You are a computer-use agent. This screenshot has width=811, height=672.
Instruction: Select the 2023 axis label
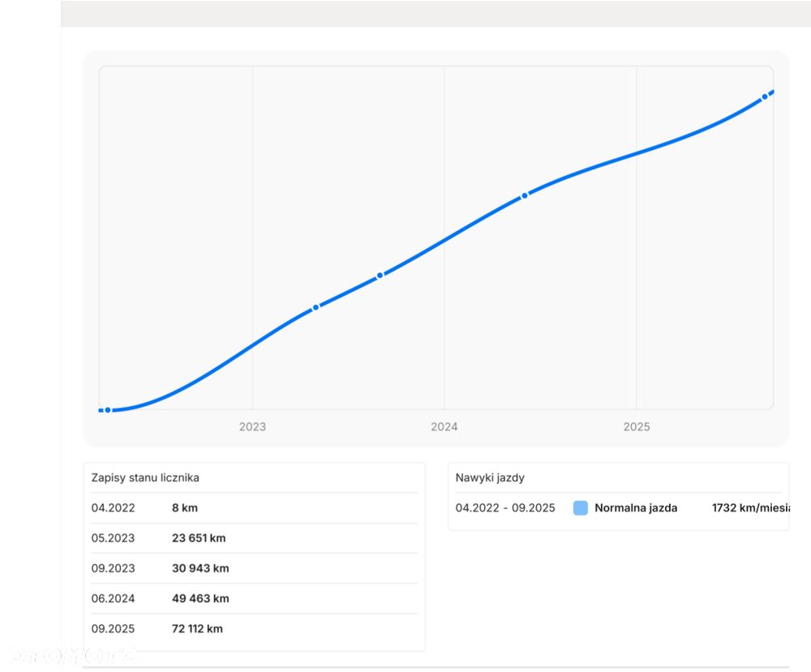coord(252,426)
